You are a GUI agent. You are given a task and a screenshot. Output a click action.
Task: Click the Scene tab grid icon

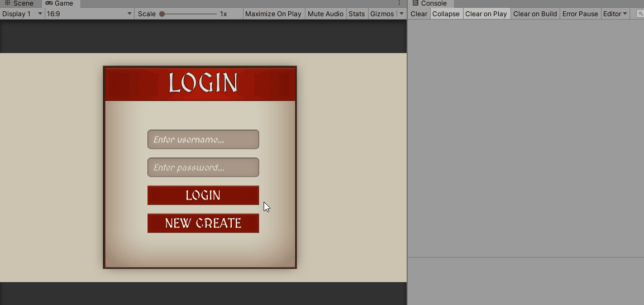coord(7,3)
